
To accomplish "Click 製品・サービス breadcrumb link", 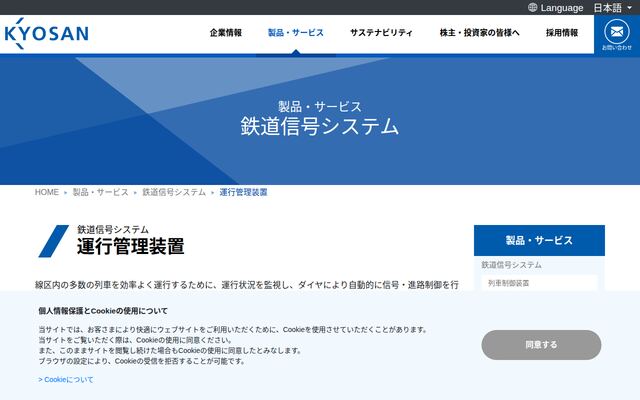I will [100, 192].
